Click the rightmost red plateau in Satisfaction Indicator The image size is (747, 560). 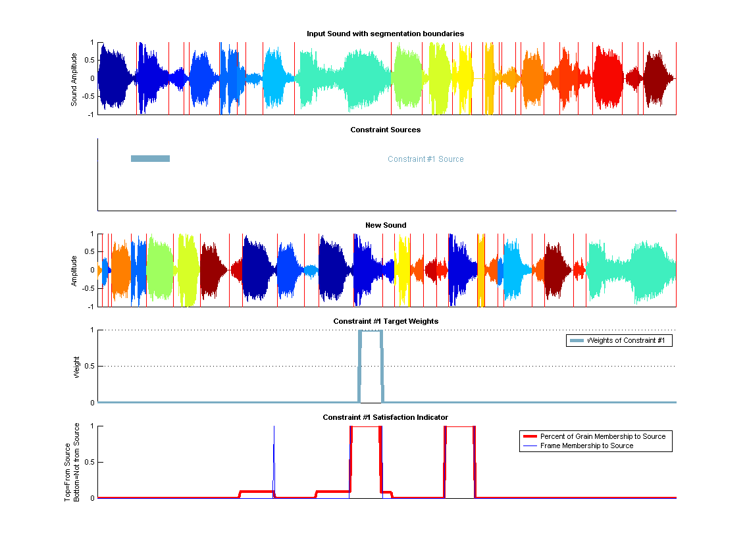(x=460, y=427)
